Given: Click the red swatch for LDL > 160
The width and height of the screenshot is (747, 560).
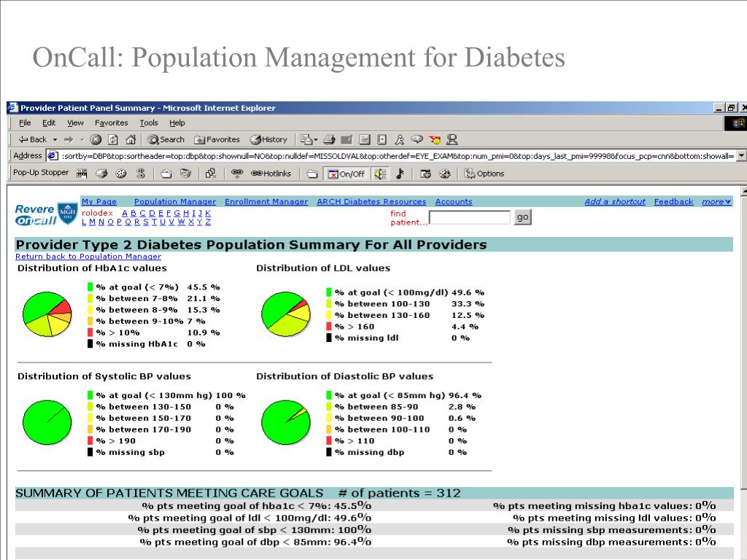Looking at the screenshot, I should tap(329, 326).
